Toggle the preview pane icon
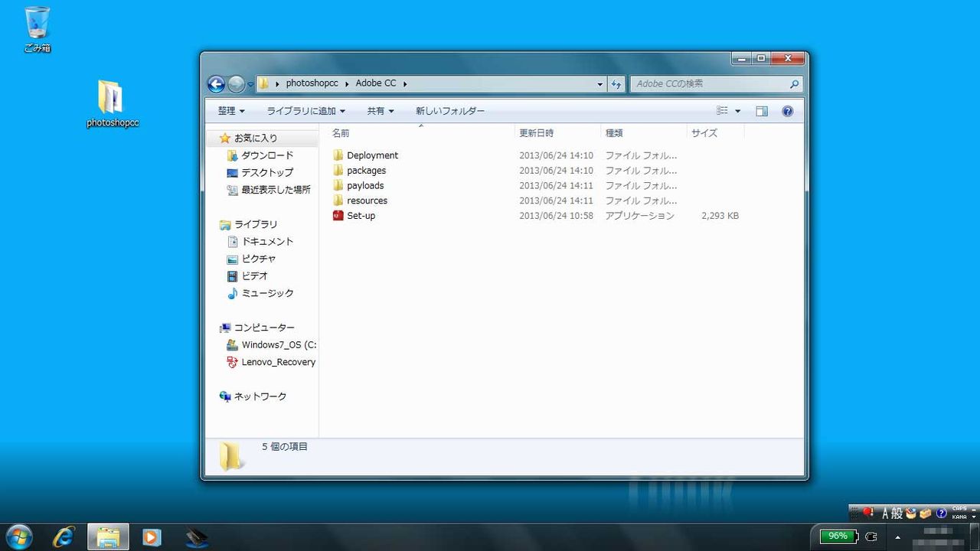The height and width of the screenshot is (551, 980). coord(762,111)
